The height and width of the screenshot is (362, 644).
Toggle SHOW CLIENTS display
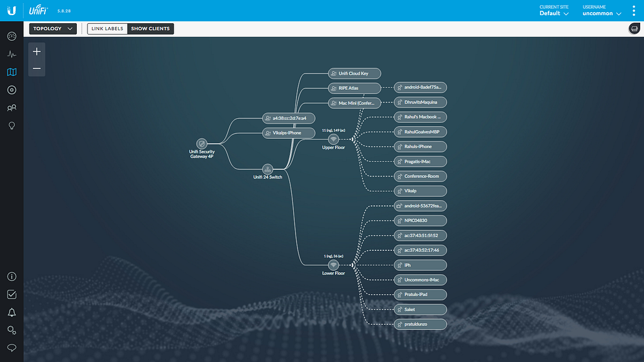coord(150,29)
